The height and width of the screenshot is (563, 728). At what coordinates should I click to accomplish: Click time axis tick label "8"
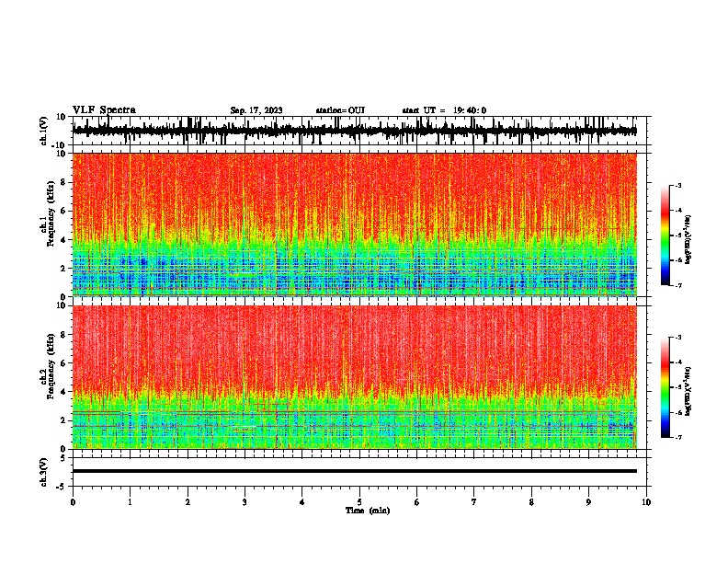[531, 502]
